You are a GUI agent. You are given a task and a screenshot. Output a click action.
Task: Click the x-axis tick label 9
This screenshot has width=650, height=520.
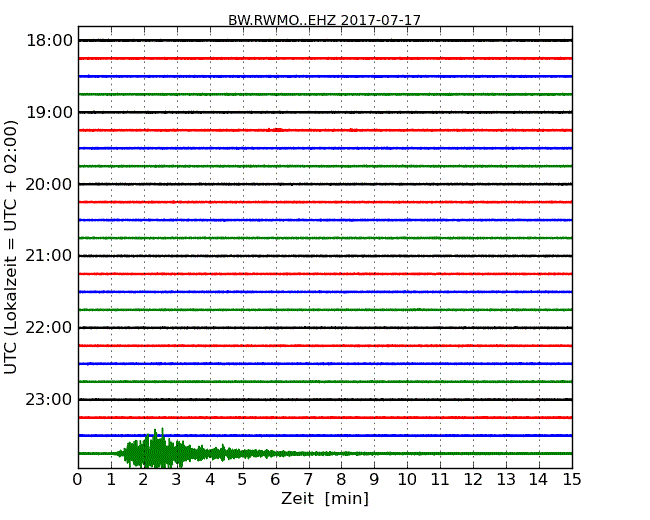pos(374,479)
